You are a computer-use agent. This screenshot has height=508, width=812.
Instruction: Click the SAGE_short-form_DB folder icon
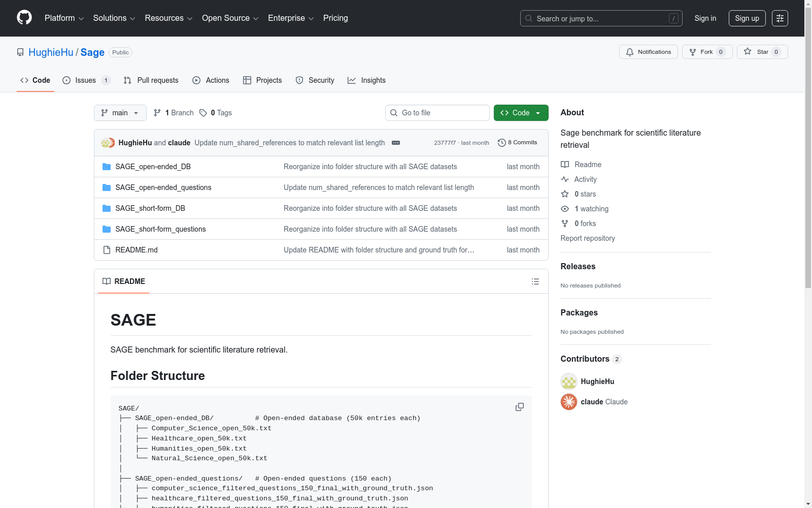(x=107, y=208)
